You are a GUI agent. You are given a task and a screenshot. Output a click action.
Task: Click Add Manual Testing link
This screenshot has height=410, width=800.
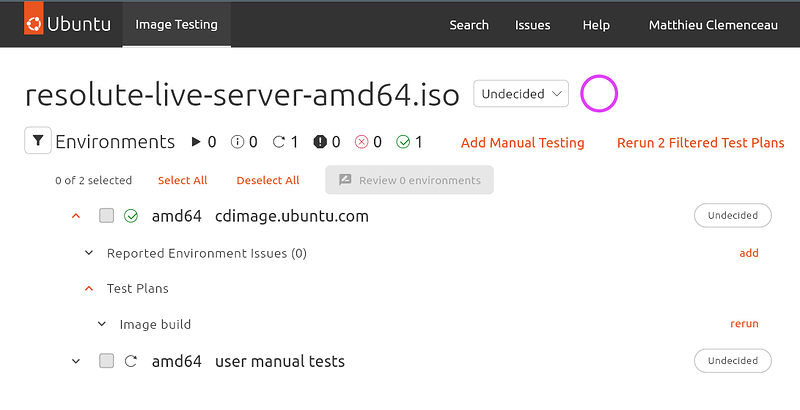click(522, 143)
